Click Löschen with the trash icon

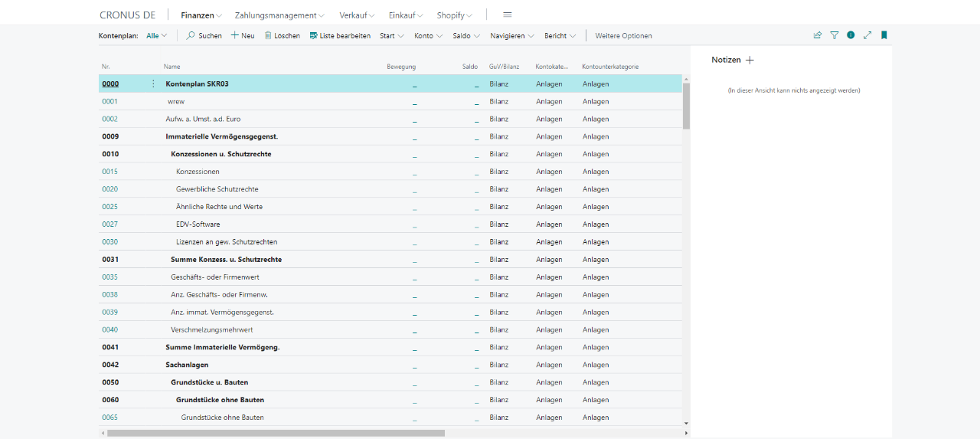(x=282, y=36)
